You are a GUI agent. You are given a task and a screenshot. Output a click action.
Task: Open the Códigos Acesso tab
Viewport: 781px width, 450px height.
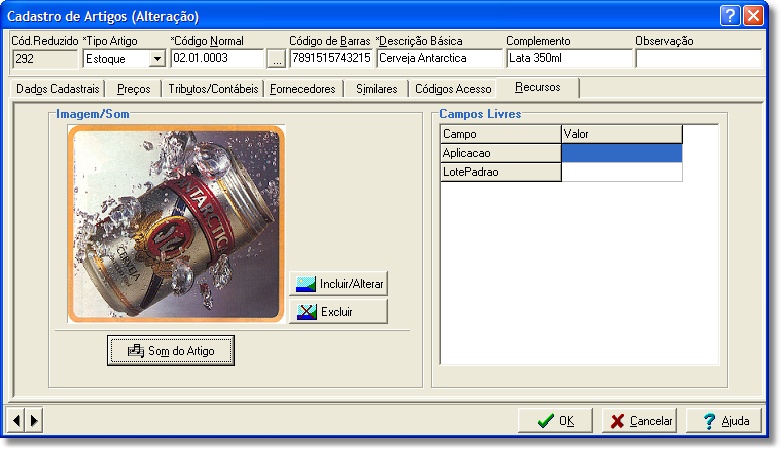[x=453, y=89]
